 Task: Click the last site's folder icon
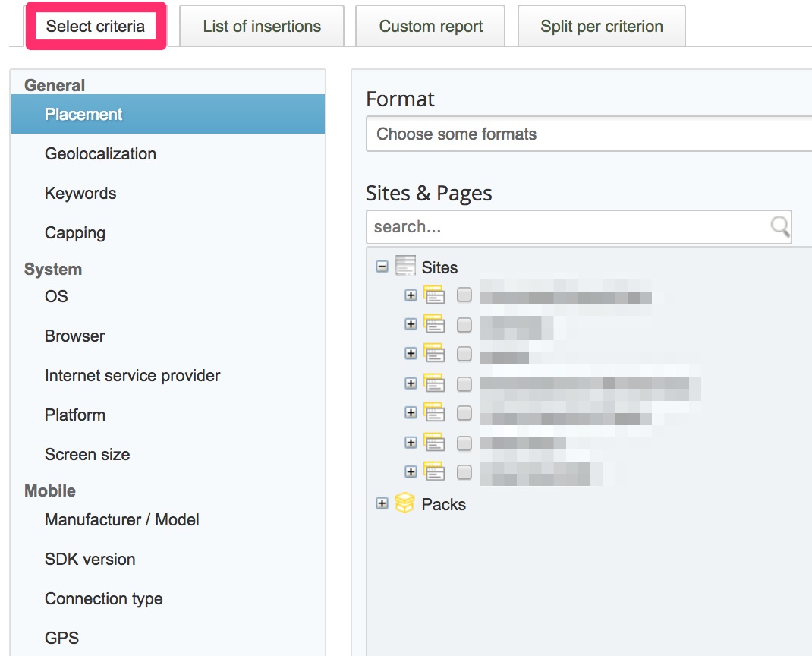pyautogui.click(x=434, y=471)
